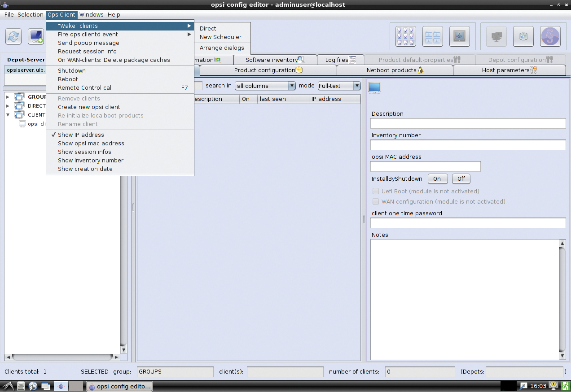Image resolution: width=571 pixels, height=392 pixels.
Task: Click the reload data toolbar icon
Action: tap(13, 36)
